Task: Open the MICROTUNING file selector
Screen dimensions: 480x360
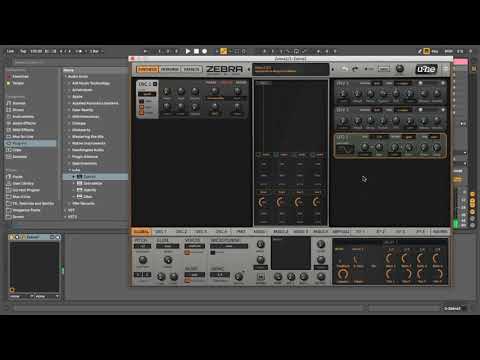Action: pos(229,246)
